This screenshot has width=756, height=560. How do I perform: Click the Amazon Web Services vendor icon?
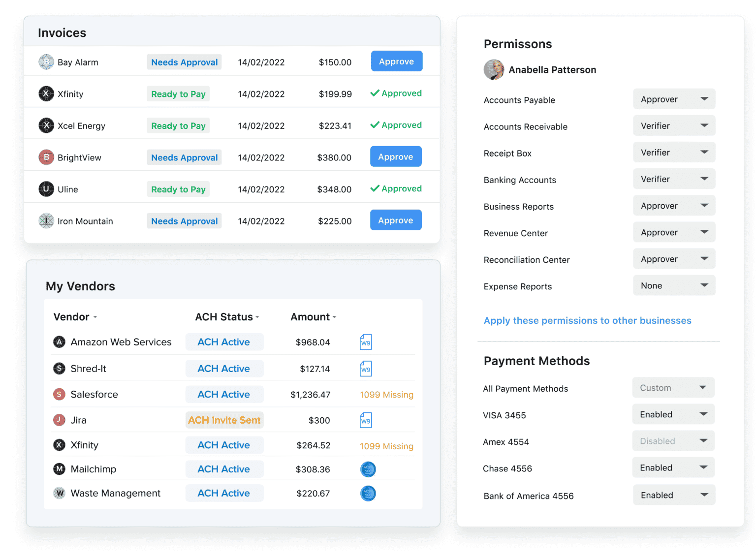(59, 342)
